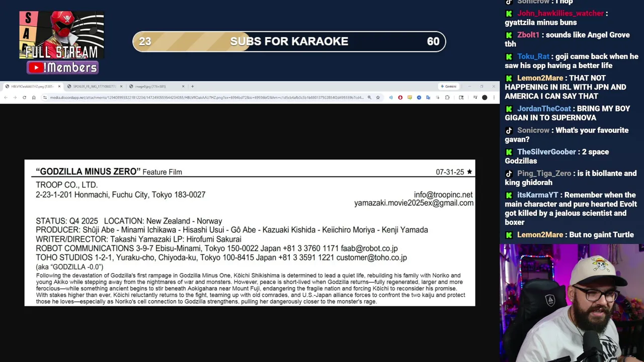Open the yellow note extension icon
Viewport: 644px width, 362px height.
[x=410, y=98]
